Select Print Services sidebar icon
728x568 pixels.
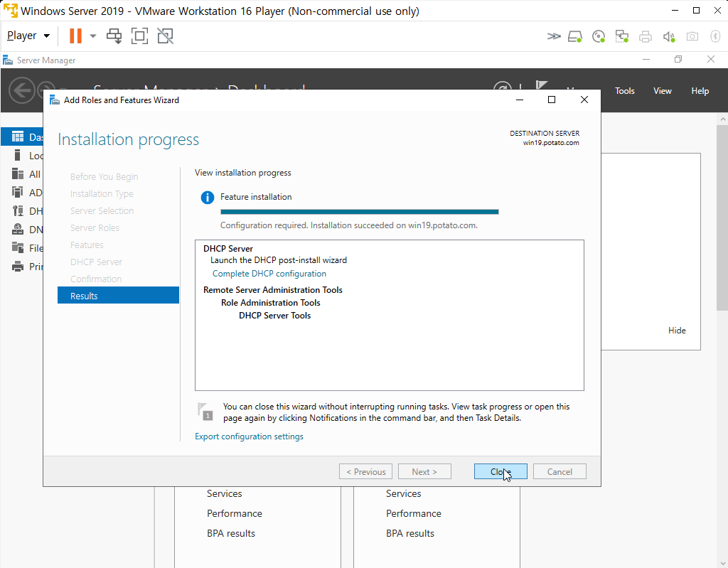click(x=18, y=266)
